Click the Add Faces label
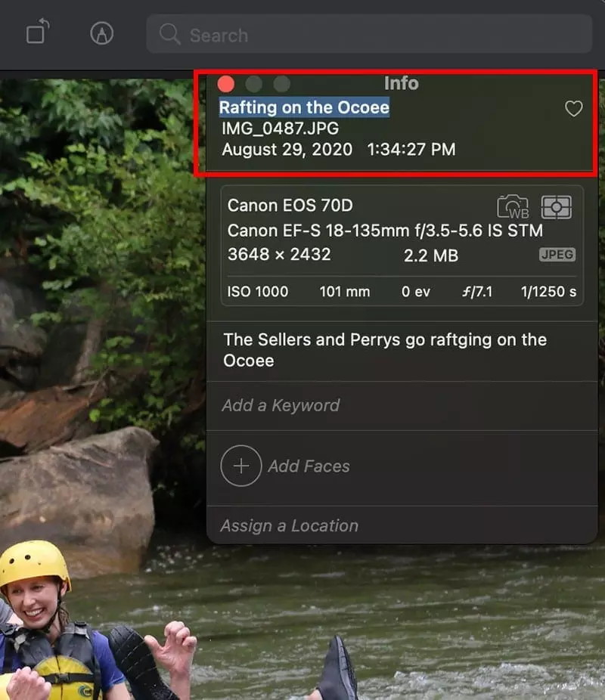Viewport: 605px width, 700px height. pos(309,466)
